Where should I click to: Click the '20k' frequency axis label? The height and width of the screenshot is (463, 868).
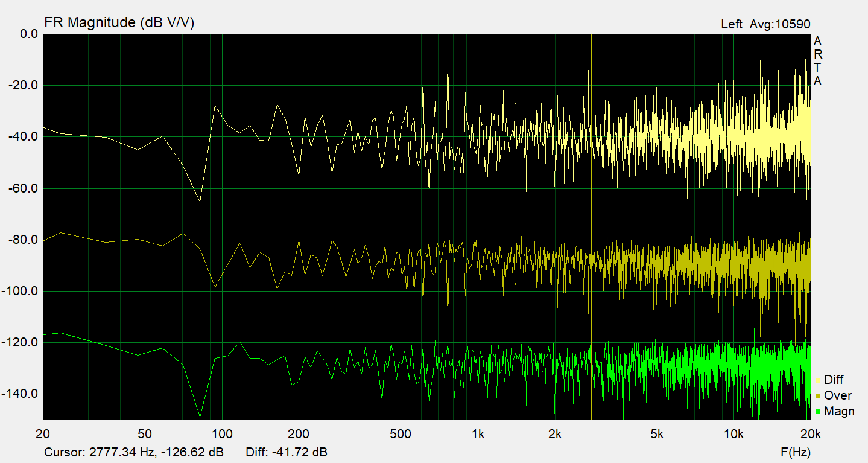[x=810, y=433]
